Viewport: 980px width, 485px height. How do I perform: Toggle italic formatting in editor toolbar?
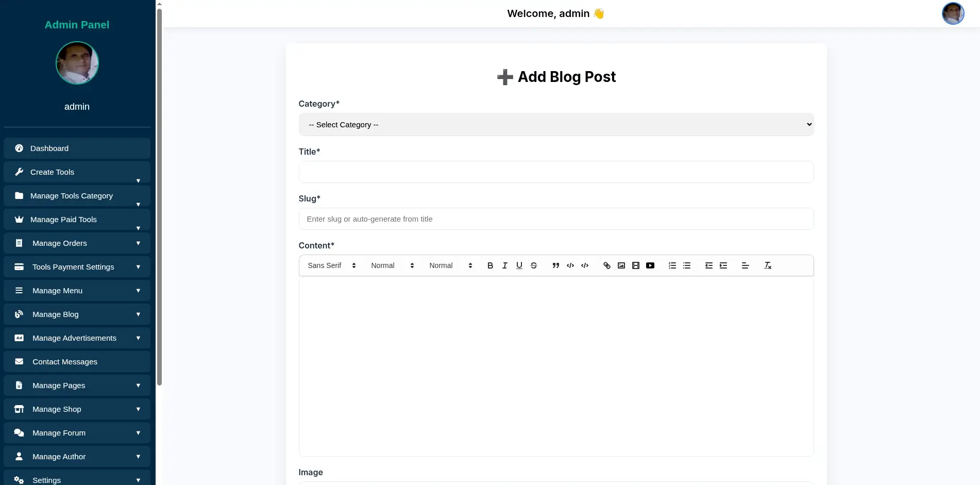tap(504, 265)
